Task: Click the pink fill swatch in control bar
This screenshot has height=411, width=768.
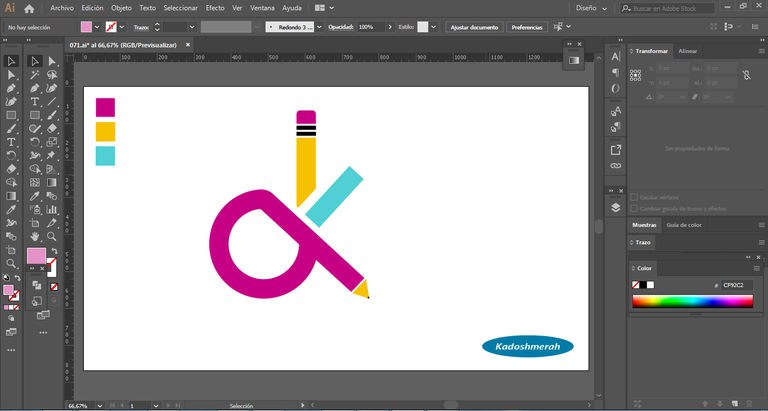Action: coord(86,27)
